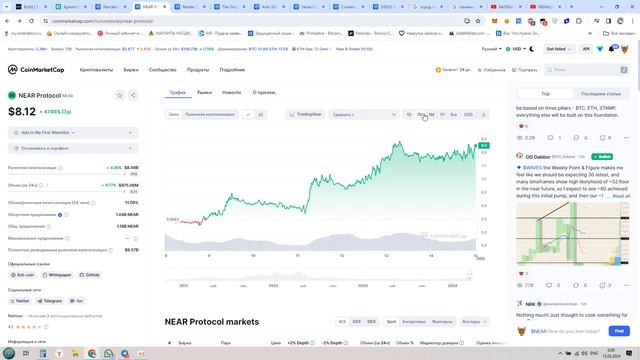
Task: Open the GitHub link
Action: click(x=89, y=275)
